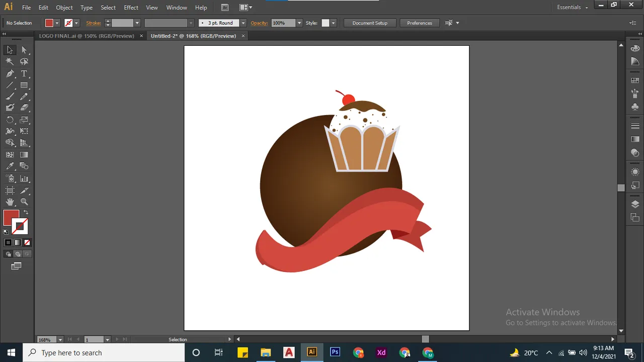Set paint mode to Color
Viewport: 644px width, 362px height.
8,243
